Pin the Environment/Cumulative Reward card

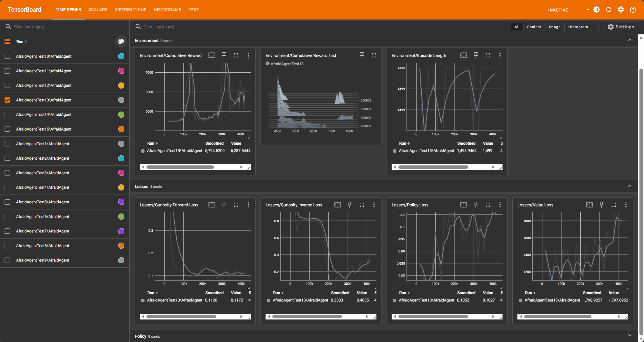[224, 55]
